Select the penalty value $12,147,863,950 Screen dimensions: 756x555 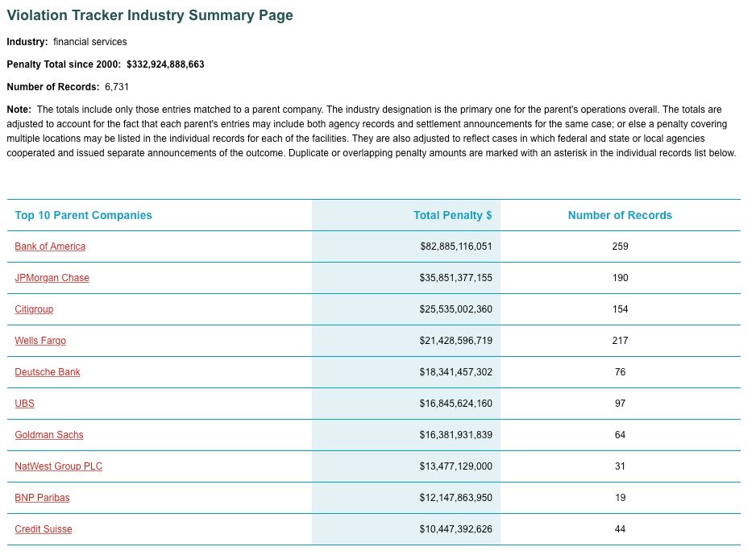coord(456,497)
